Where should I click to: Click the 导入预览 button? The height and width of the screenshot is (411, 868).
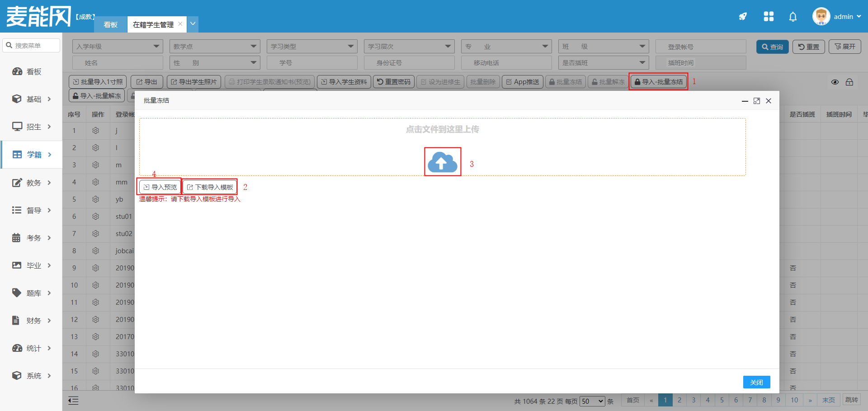pyautogui.click(x=160, y=187)
